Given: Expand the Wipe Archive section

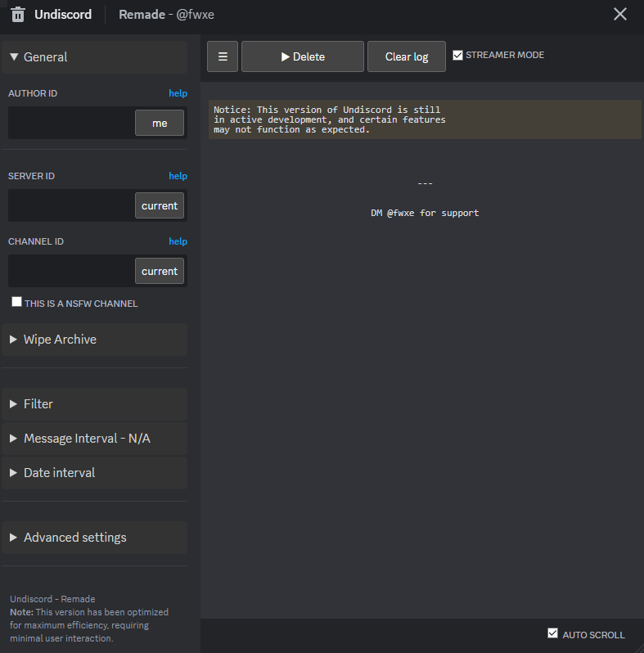Looking at the screenshot, I should pyautogui.click(x=95, y=340).
